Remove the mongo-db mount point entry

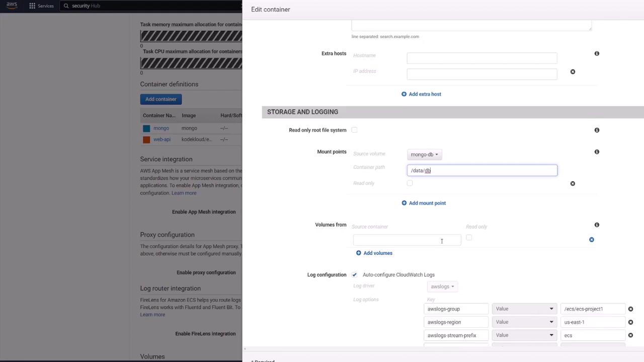573,184
